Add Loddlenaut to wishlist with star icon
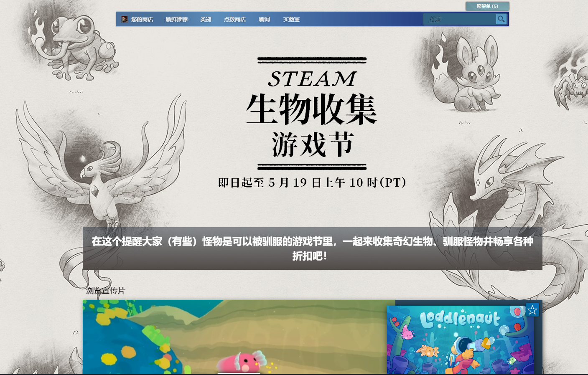Image resolution: width=588 pixels, height=375 pixels. tap(532, 310)
